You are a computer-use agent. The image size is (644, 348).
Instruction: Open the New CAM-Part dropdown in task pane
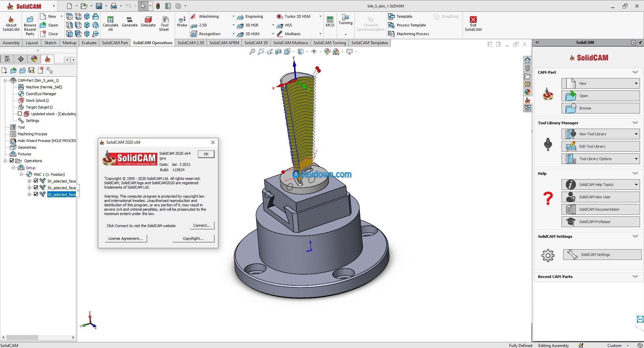pos(636,83)
